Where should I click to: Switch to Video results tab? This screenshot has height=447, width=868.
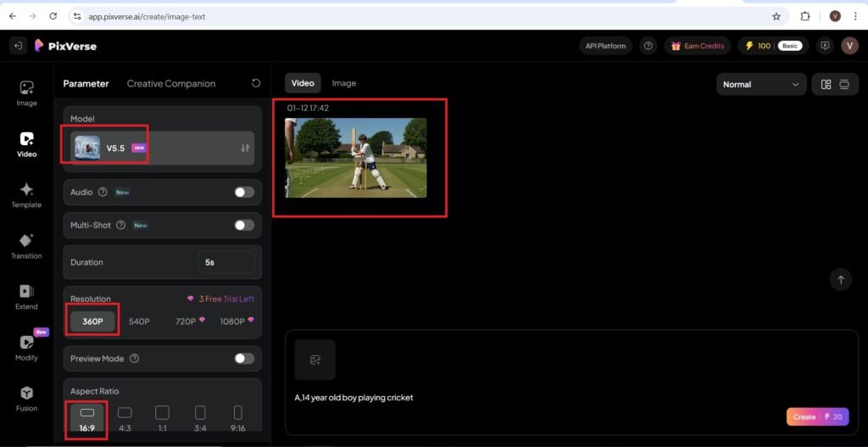coord(303,83)
